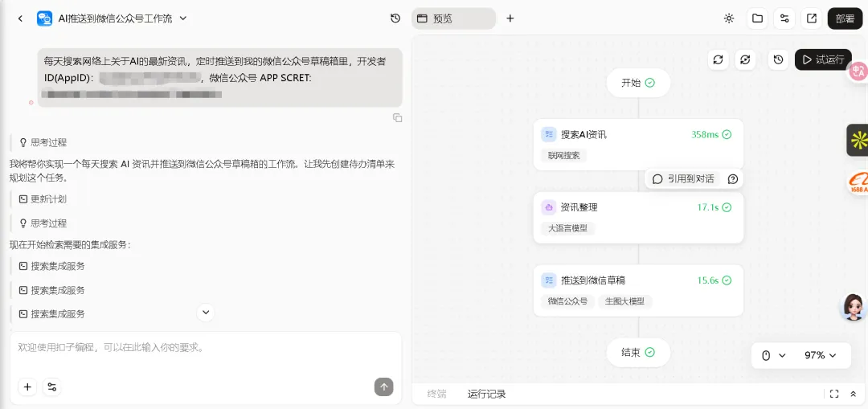Expand the AI推送到微信公众号工作流 title dropdown
The width and height of the screenshot is (868, 409).
click(x=183, y=18)
